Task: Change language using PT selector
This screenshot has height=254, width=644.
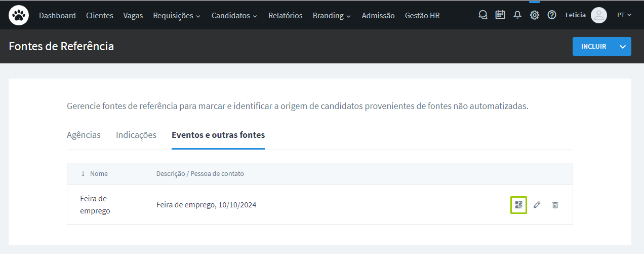Action: coord(624,15)
